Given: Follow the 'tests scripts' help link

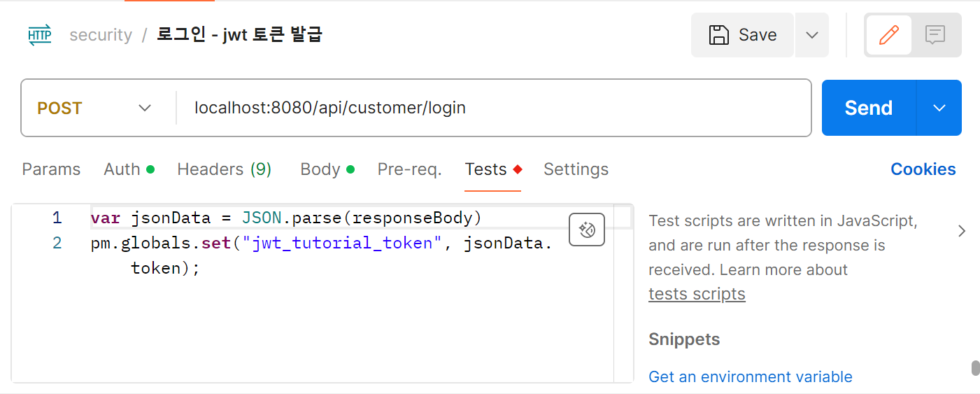Looking at the screenshot, I should coord(697,294).
